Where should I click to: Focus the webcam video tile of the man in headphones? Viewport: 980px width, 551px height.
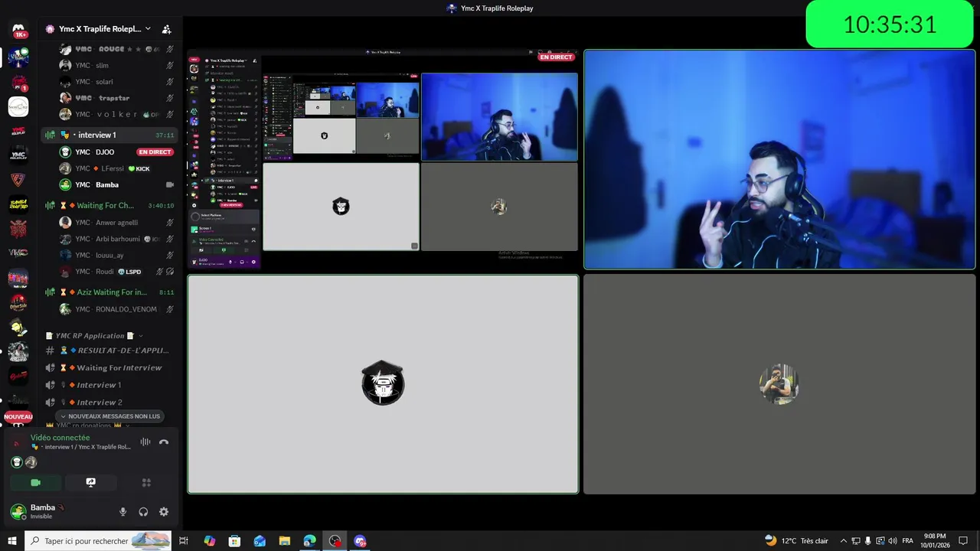779,160
